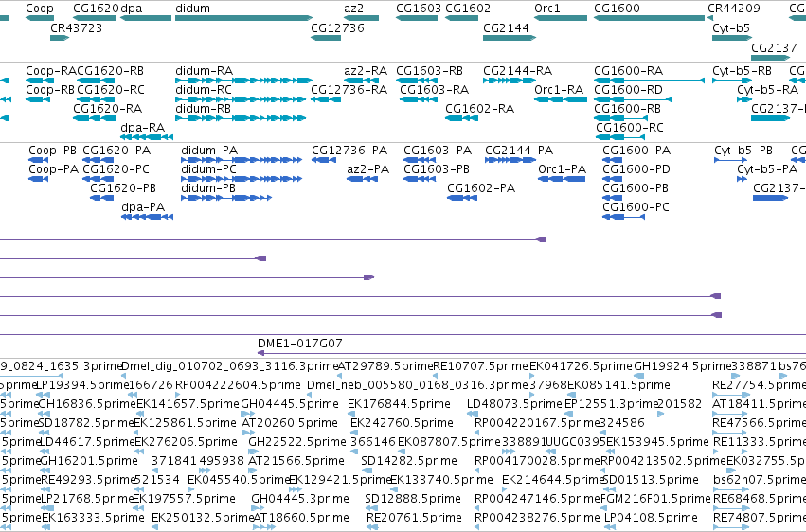Click the GH04445.3prime EST label
The width and height of the screenshot is (806, 532).
click(x=300, y=499)
